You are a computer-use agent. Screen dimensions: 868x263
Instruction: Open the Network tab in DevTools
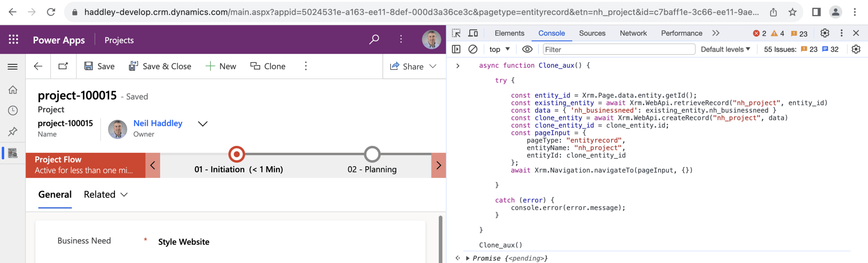click(x=633, y=33)
